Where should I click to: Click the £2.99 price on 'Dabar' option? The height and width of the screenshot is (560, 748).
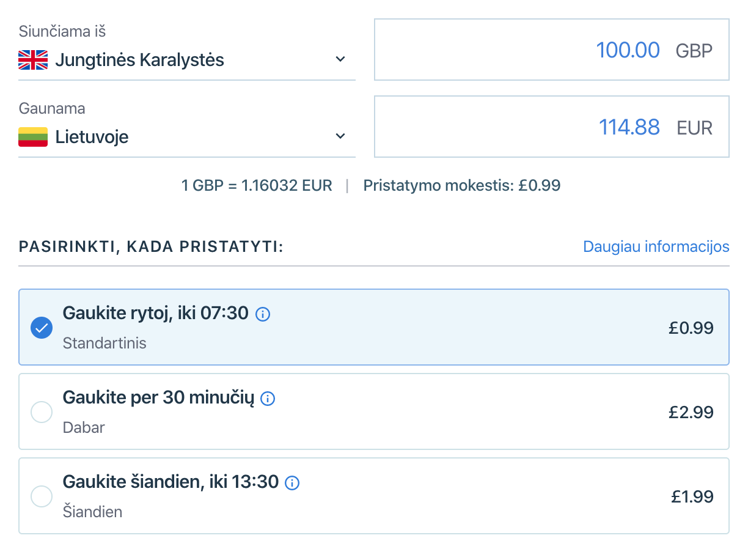[691, 412]
